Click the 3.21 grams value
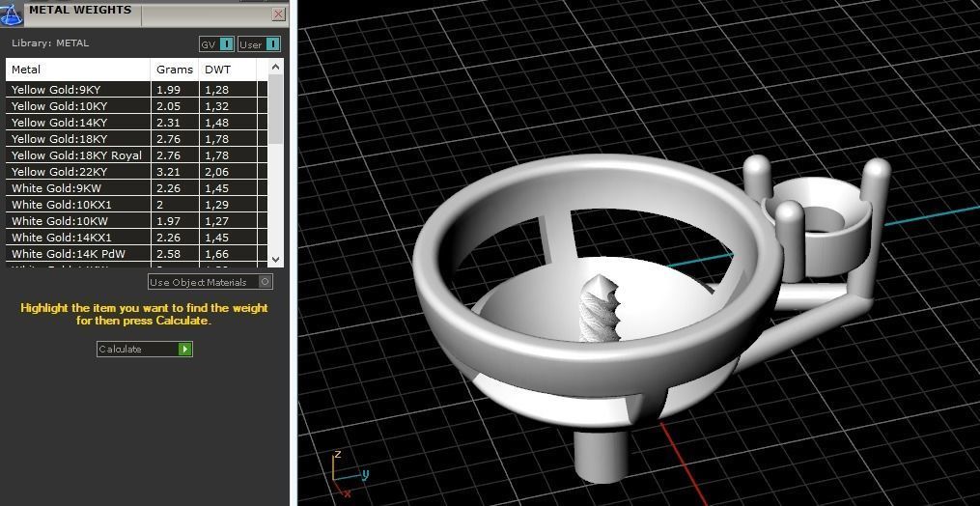Screen dimensions: 980x506 168,172
